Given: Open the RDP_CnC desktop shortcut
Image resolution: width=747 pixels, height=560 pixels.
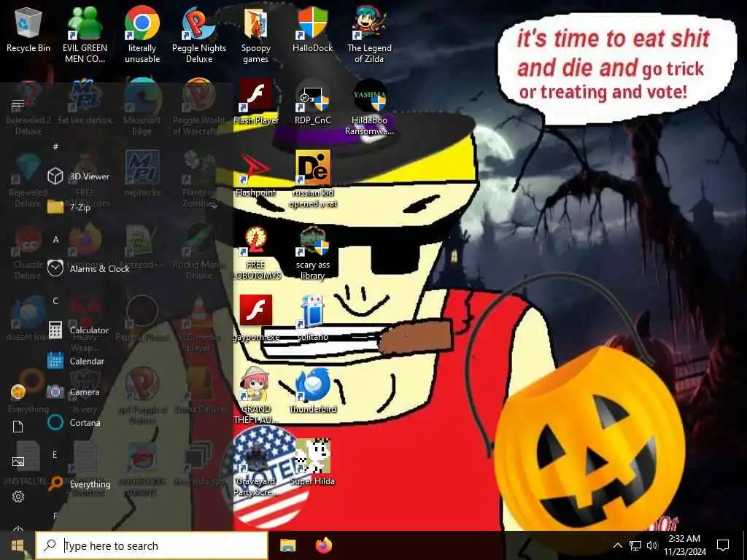Looking at the screenshot, I should (x=312, y=102).
